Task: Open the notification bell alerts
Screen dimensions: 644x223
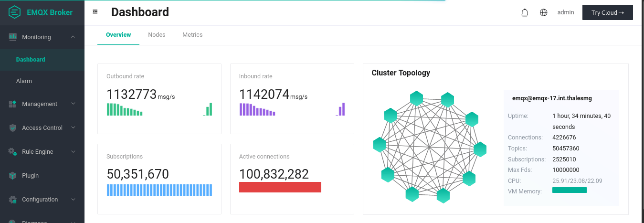Action: tap(525, 13)
